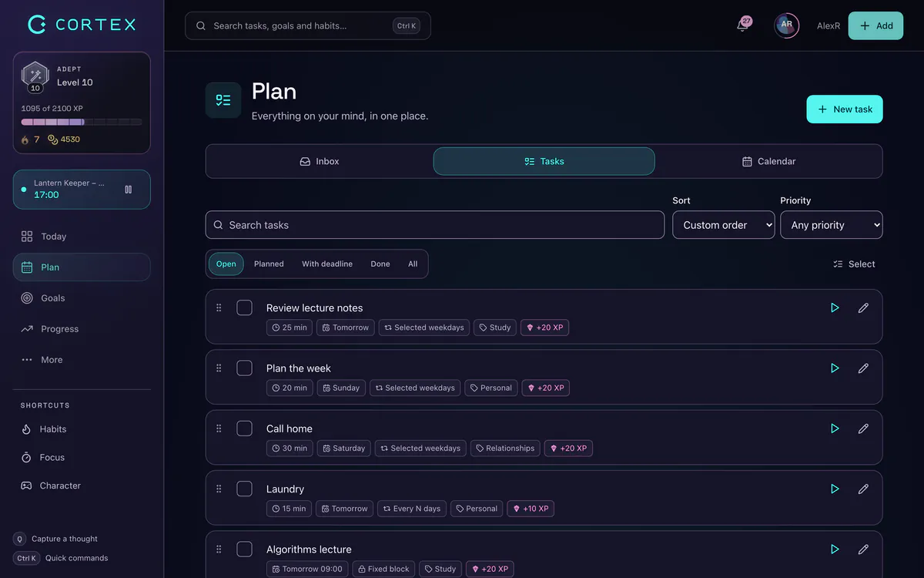
Task: Start timer for Laundry task
Action: tap(835, 489)
